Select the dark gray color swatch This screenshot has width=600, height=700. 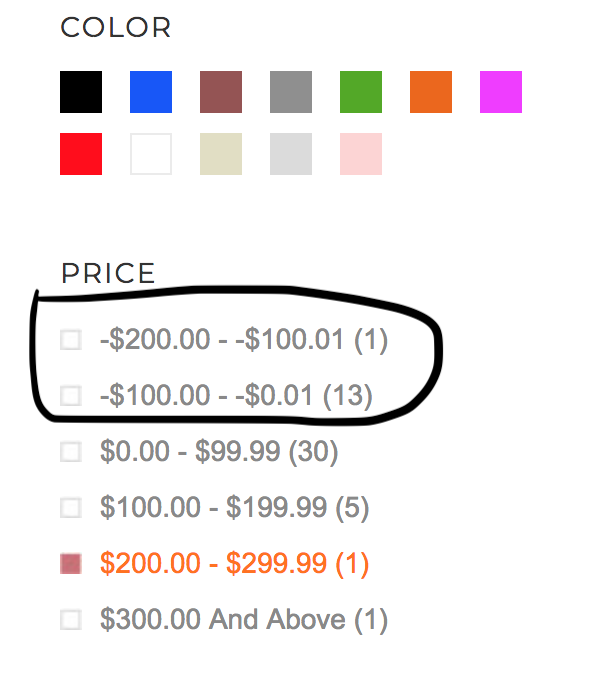point(291,92)
